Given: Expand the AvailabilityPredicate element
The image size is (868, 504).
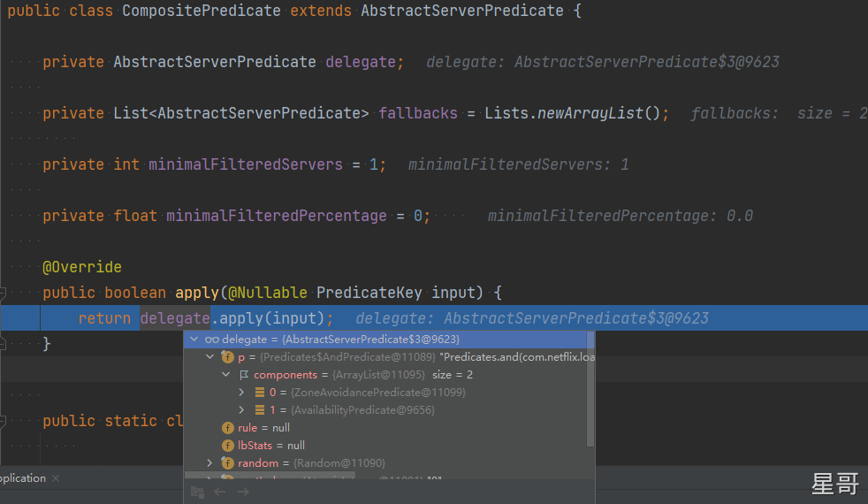Looking at the screenshot, I should coord(242,410).
